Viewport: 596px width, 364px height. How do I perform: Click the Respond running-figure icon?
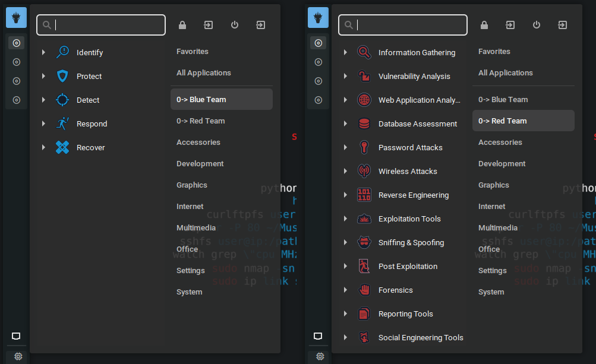tap(62, 124)
